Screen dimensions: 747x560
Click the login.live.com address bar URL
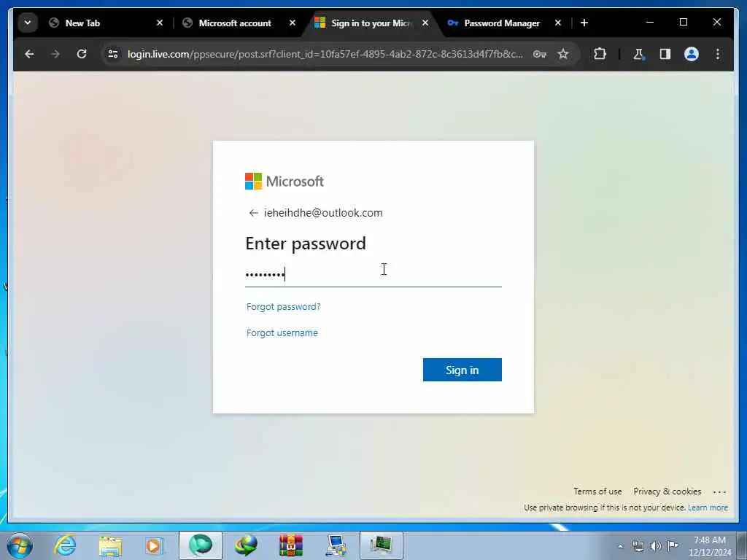point(325,54)
